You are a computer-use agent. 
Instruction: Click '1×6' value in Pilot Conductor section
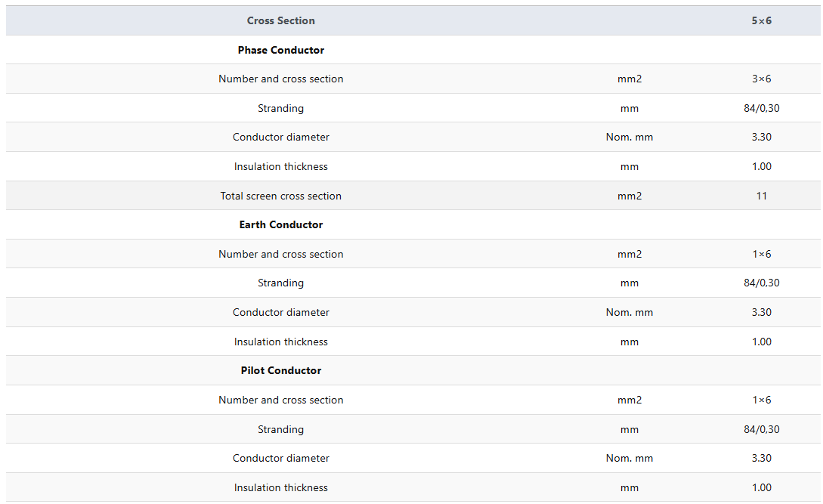coord(761,400)
